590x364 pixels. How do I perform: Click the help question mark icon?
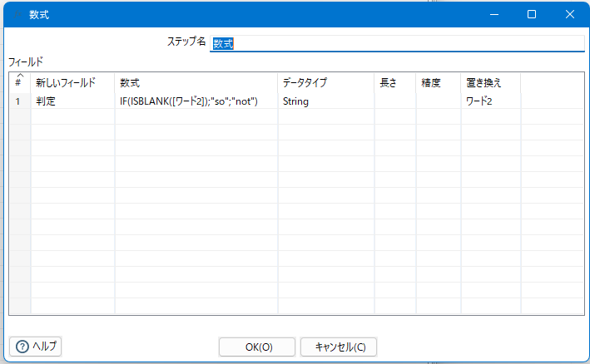22,347
